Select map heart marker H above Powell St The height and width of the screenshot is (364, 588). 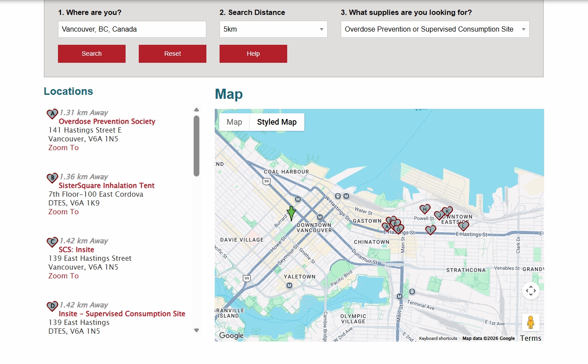425,209
